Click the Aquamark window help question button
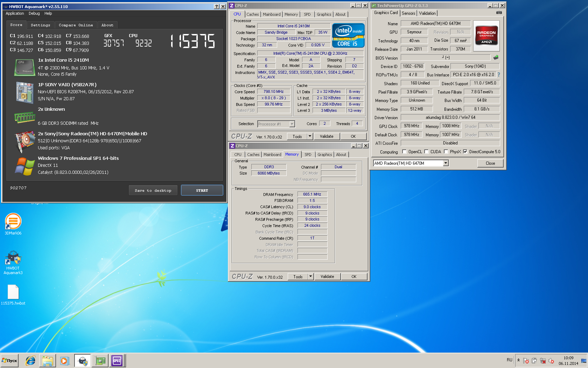 click(217, 7)
